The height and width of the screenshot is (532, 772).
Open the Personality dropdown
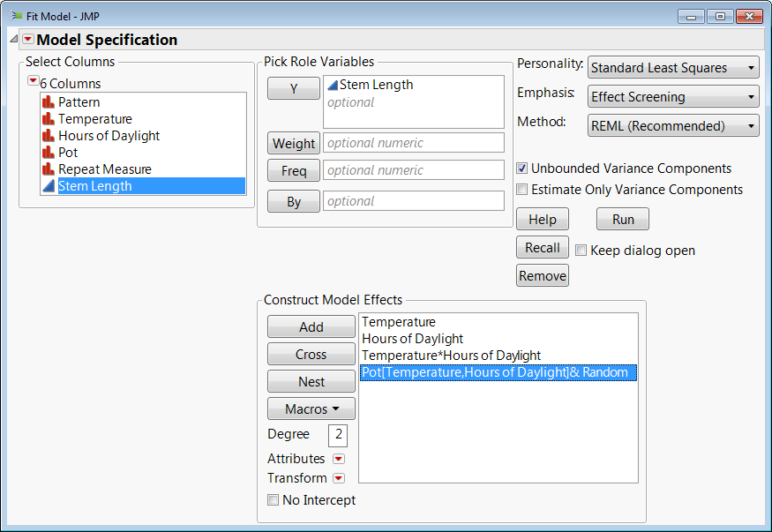click(x=673, y=68)
